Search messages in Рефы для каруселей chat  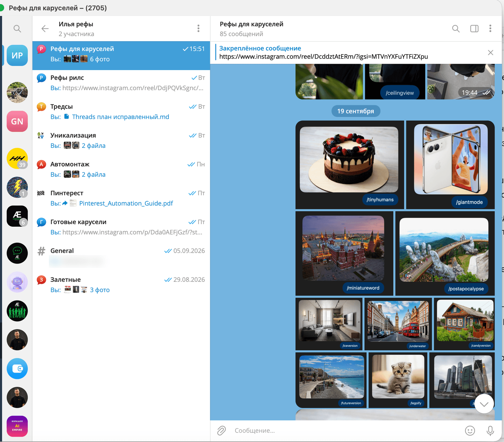click(x=456, y=29)
